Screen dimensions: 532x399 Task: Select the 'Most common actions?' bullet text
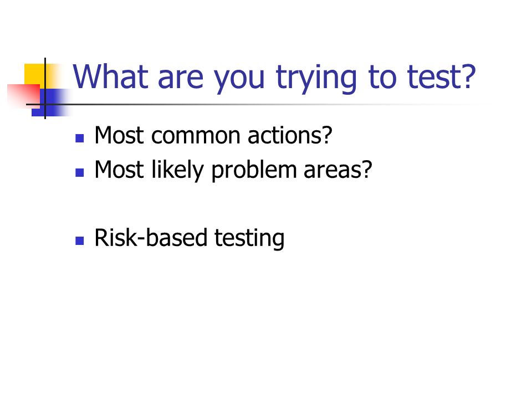213,135
